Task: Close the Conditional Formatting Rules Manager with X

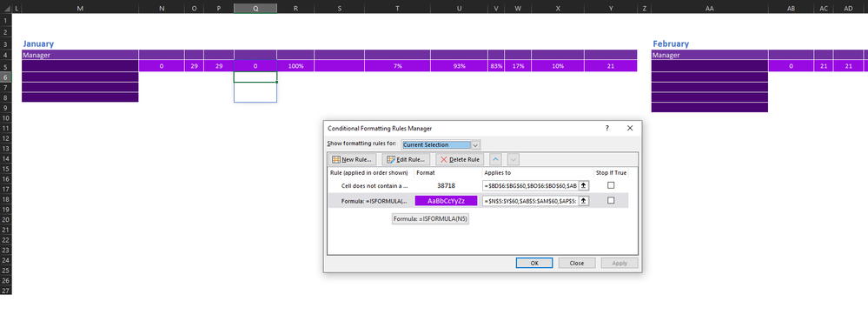Action: point(629,128)
